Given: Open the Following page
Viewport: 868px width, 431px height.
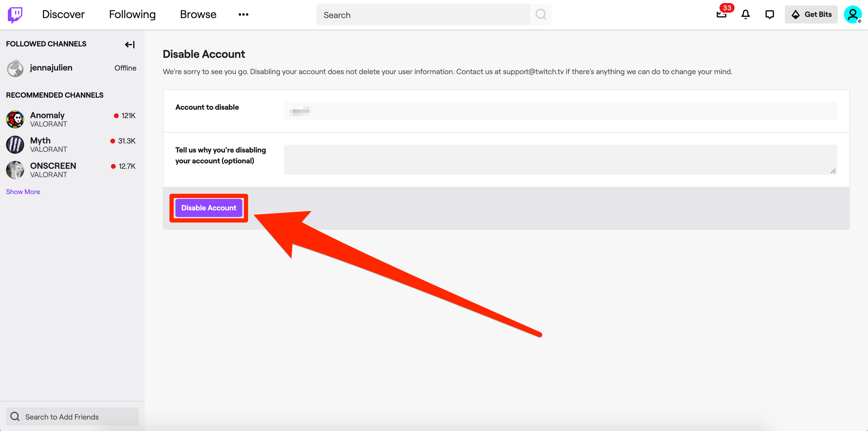Looking at the screenshot, I should coord(132,14).
